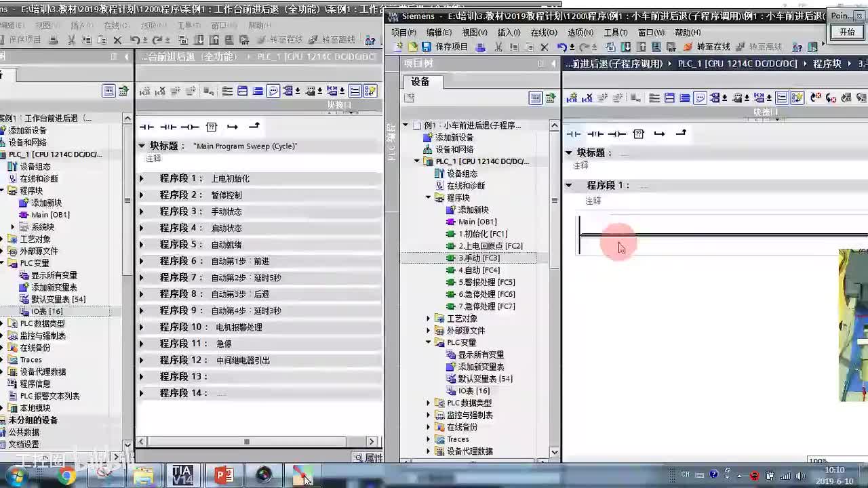Expand 程序段 1 上电初始化 in left editor
The image size is (868, 488).
coord(142,178)
